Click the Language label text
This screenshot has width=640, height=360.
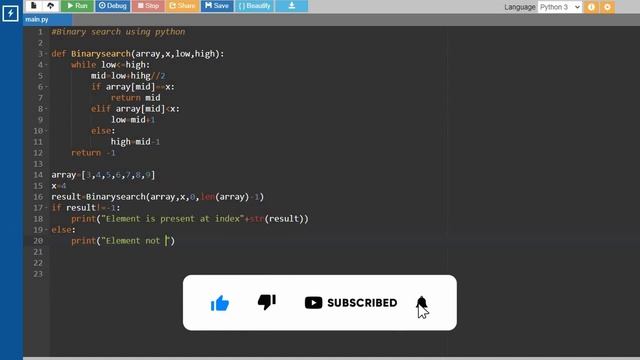(519, 7)
